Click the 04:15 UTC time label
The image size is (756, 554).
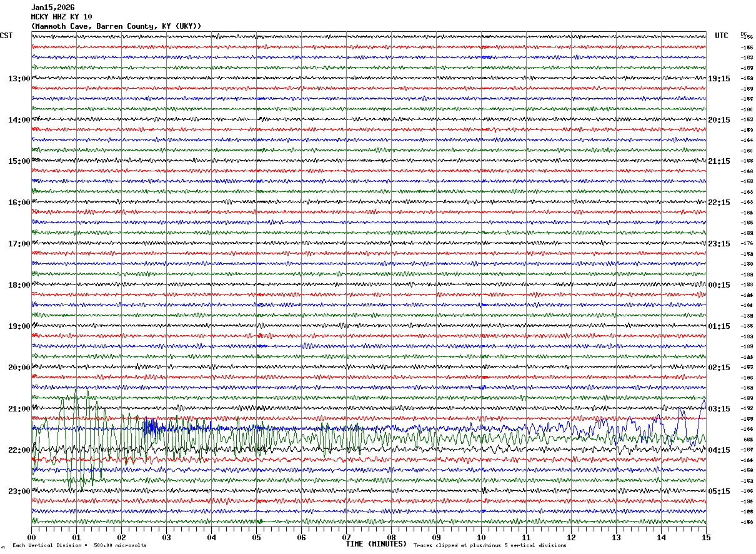719,450
